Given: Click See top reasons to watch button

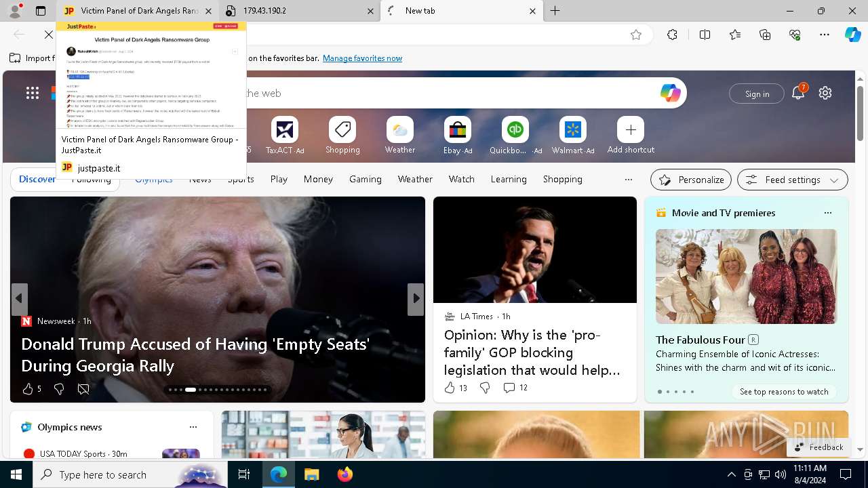Looking at the screenshot, I should [784, 391].
